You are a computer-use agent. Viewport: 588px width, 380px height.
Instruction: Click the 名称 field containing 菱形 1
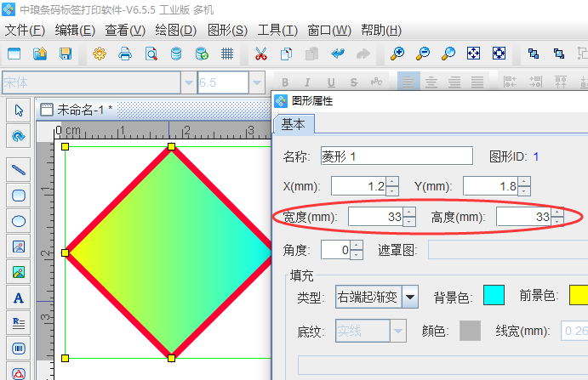pyautogui.click(x=396, y=156)
